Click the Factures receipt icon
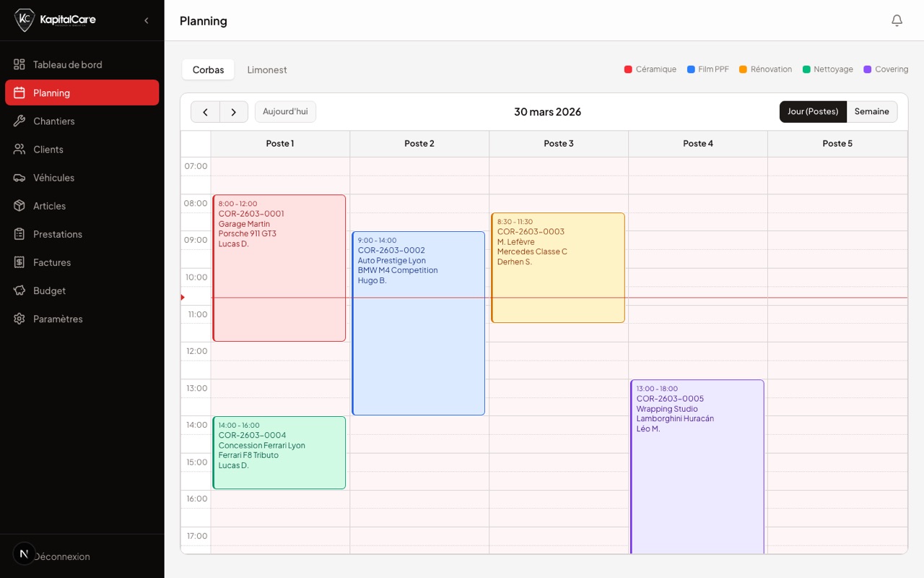Viewport: 924px width, 578px height. coord(19,262)
